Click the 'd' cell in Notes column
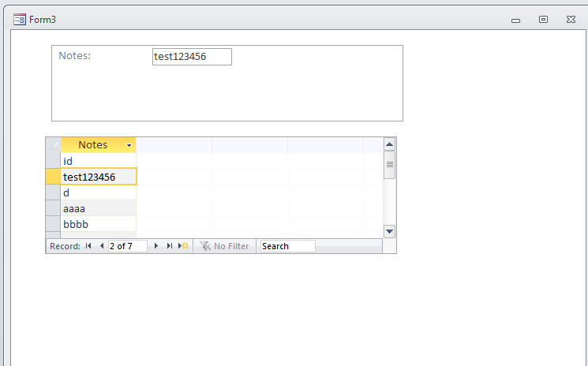Image resolution: width=588 pixels, height=366 pixels. pos(98,192)
